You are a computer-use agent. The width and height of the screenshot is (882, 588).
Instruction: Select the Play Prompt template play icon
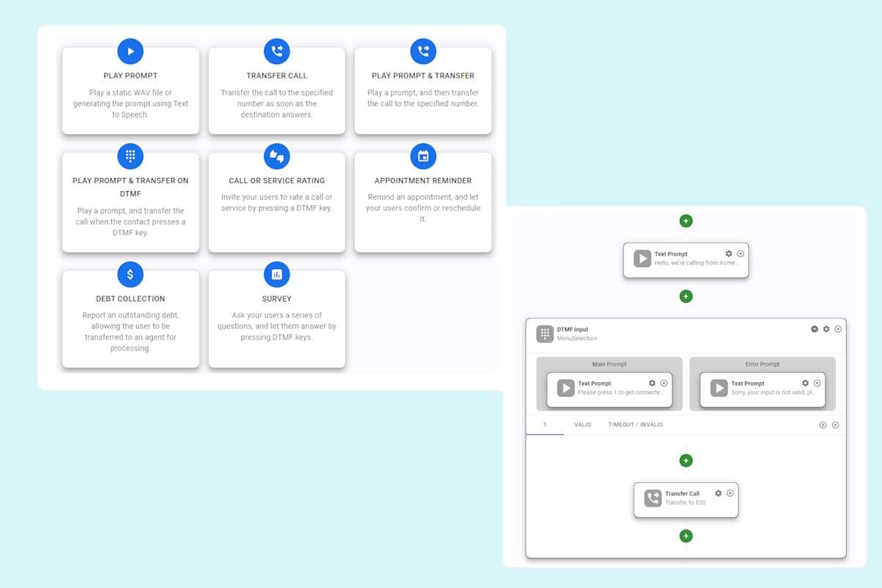130,51
